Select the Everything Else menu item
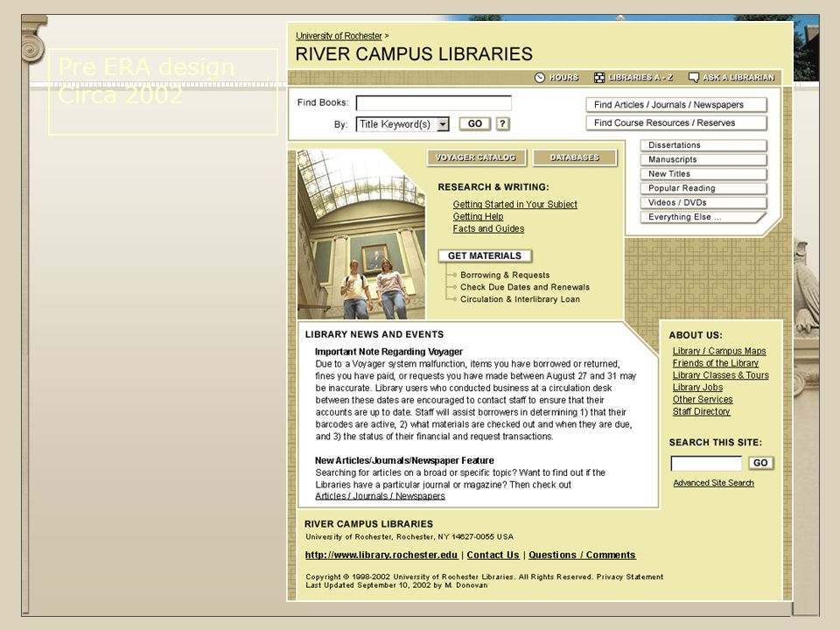 [x=703, y=218]
